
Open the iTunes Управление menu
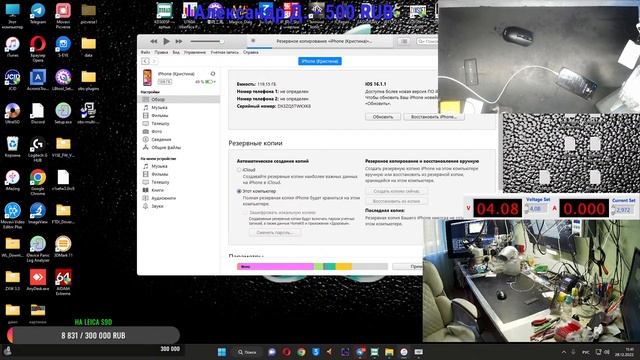(195, 52)
